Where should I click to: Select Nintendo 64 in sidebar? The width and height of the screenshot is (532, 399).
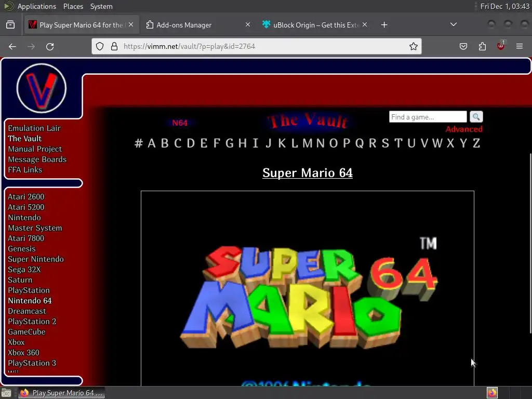pos(30,301)
